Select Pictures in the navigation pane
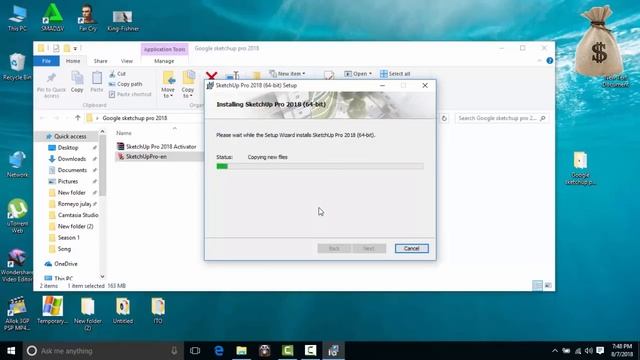The image size is (640, 360). click(68, 181)
